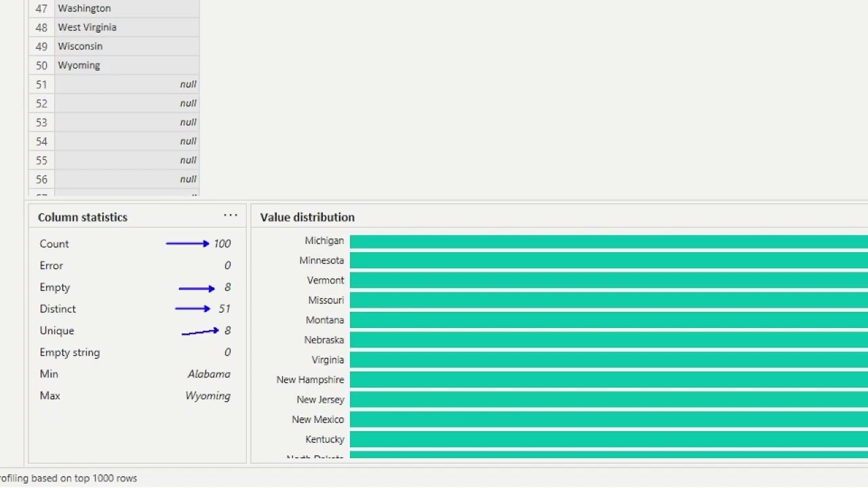The height and width of the screenshot is (488, 868).
Task: Click row number 47 header
Action: click(x=41, y=8)
